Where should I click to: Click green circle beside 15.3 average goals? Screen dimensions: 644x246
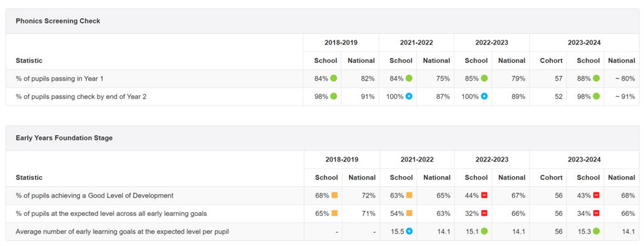point(596,232)
